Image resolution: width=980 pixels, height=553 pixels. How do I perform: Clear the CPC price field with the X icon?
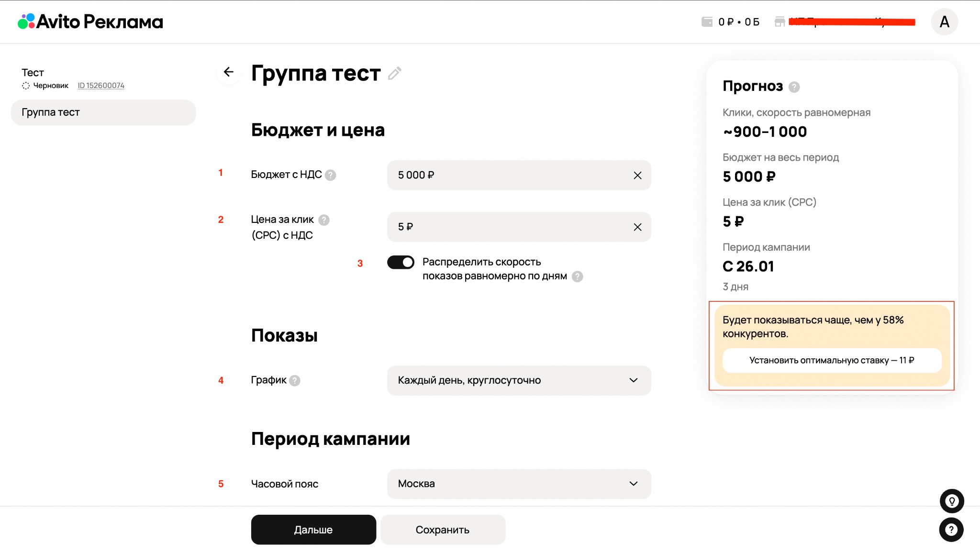637,227
